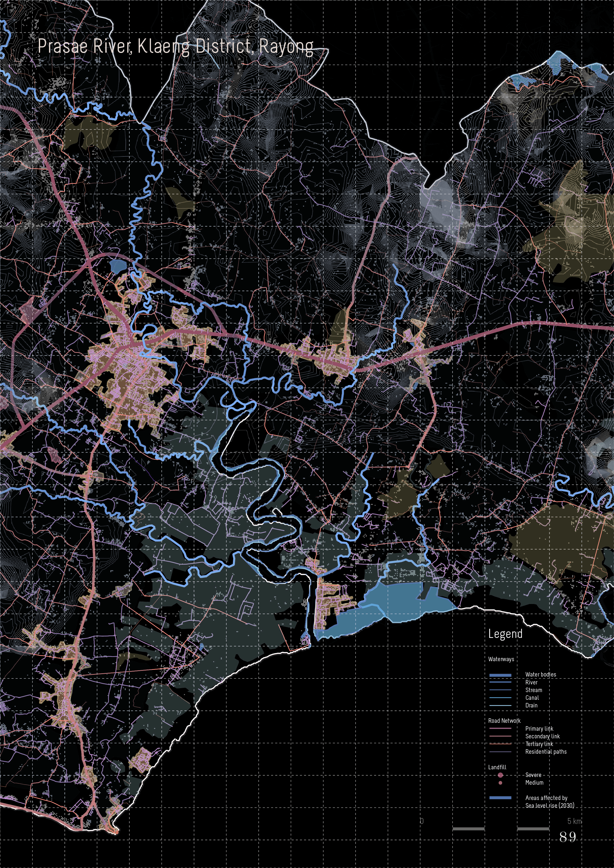614x868 pixels.
Task: Click the sea level rise blue swatch
Action: tap(500, 798)
